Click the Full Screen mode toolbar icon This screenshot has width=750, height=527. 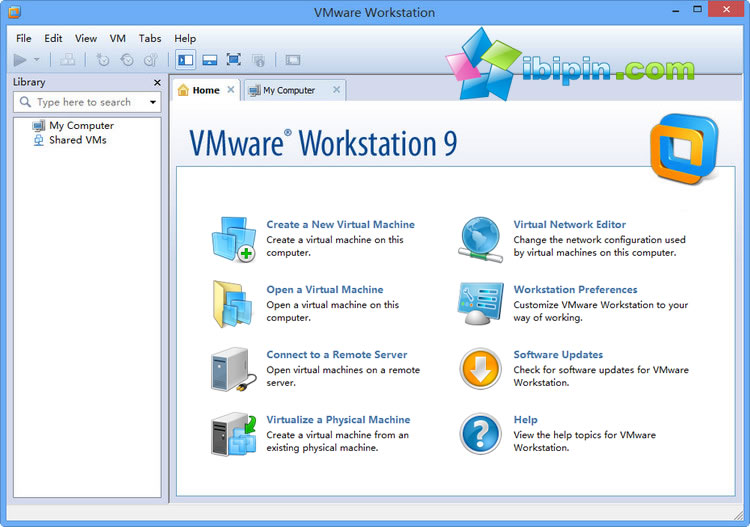coord(234,60)
